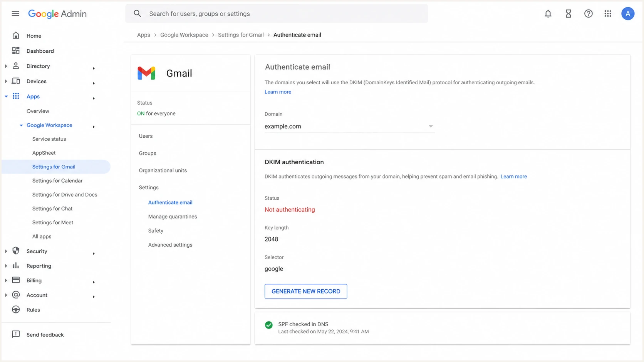Click the Reporting bar chart icon

tap(16, 265)
